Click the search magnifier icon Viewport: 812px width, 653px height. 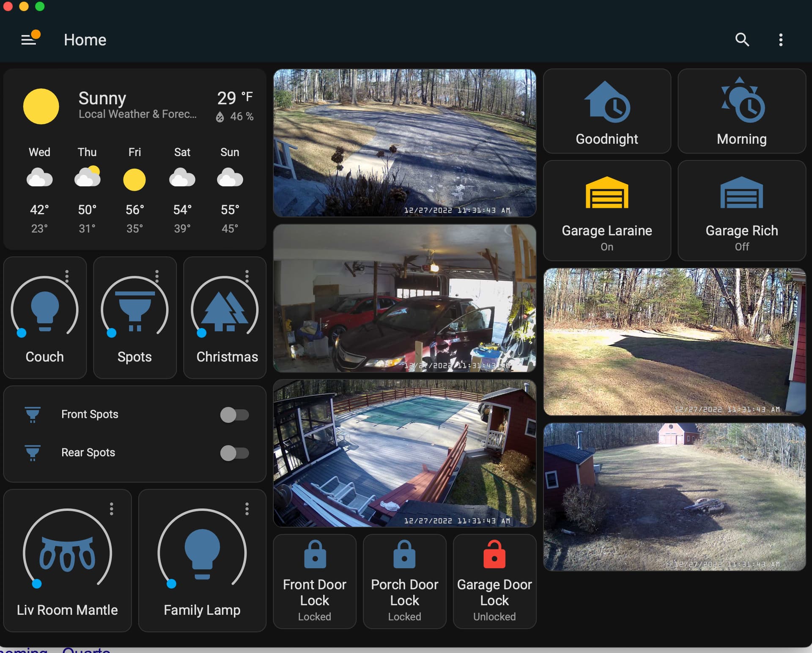(x=742, y=40)
